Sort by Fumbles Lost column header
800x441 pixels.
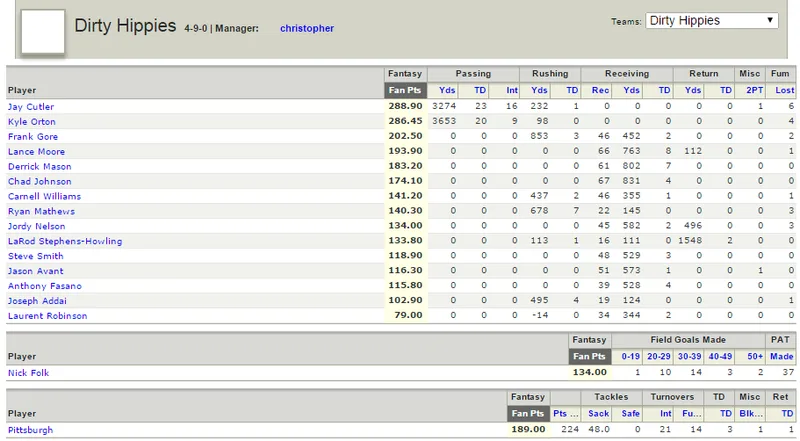coord(785,90)
